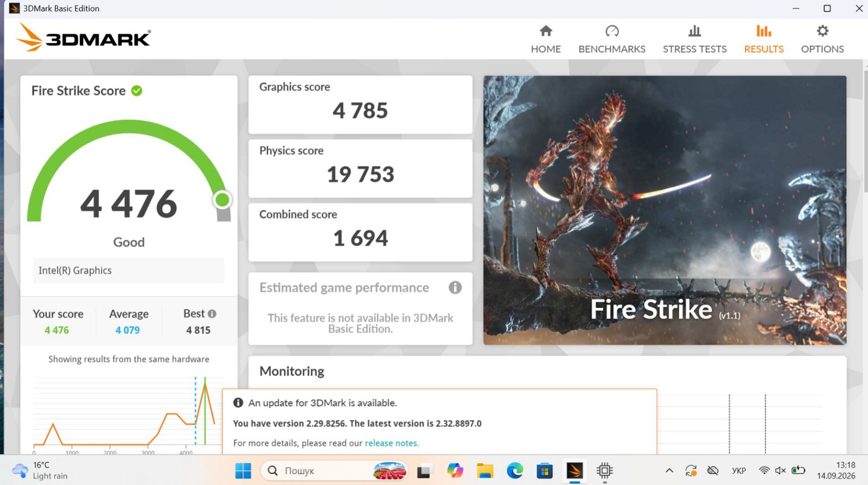Click the update notice info icon
The image size is (868, 485).
(238, 403)
